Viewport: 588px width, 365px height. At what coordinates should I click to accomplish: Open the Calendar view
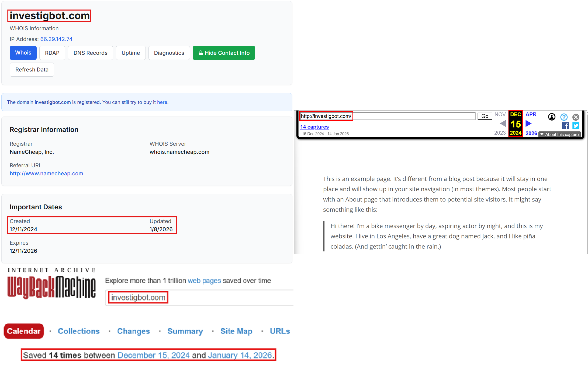24,331
